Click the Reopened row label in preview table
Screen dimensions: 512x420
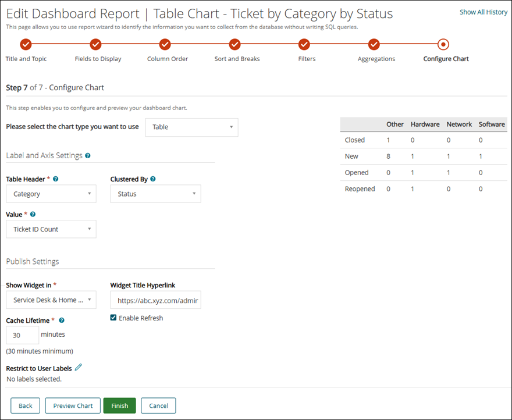[360, 189]
